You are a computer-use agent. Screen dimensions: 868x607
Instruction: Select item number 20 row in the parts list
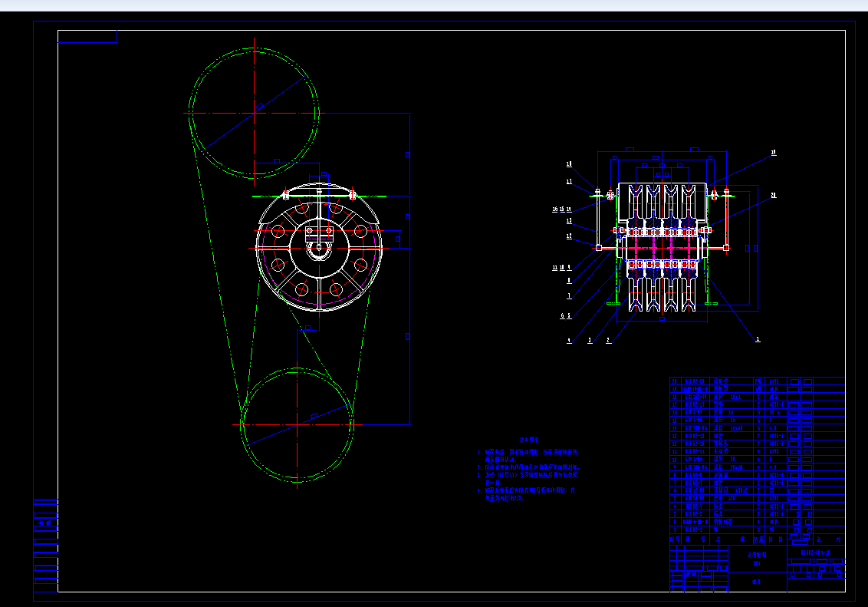pos(758,381)
